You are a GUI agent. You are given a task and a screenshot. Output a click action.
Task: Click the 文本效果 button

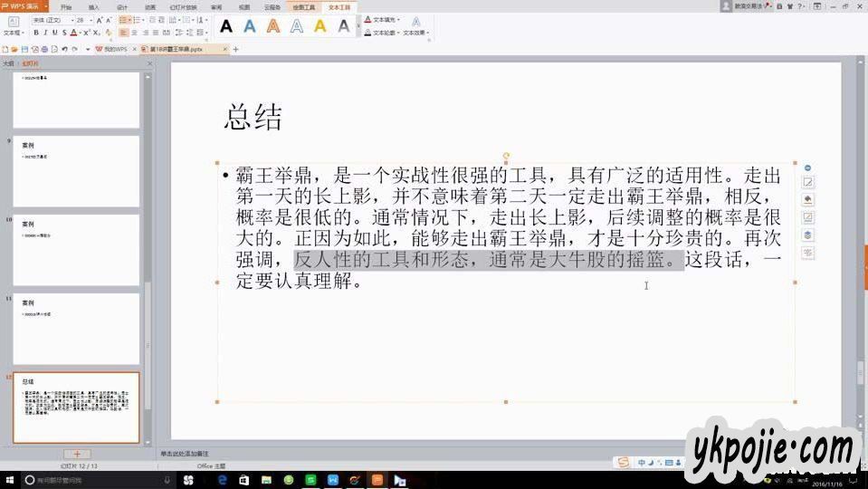tap(415, 33)
